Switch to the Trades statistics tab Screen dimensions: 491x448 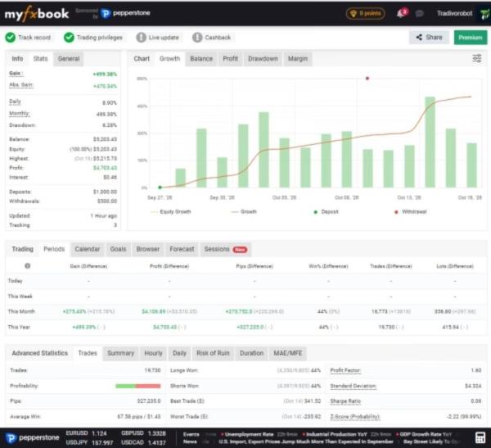[x=88, y=353]
